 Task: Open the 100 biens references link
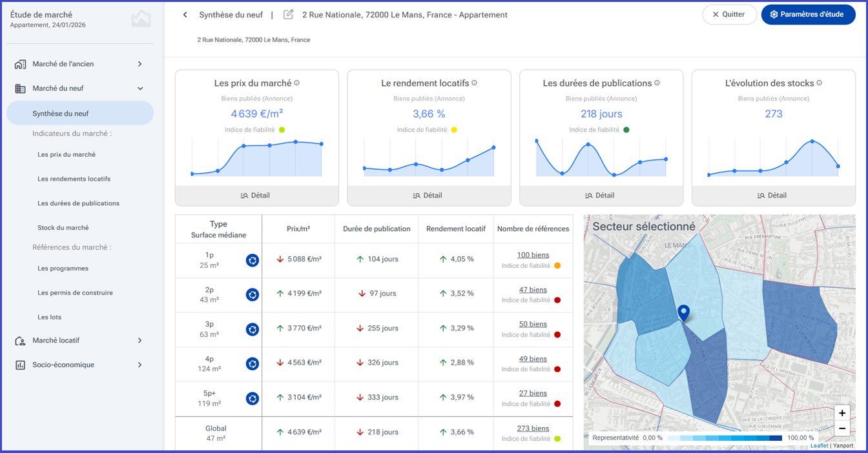(x=533, y=256)
